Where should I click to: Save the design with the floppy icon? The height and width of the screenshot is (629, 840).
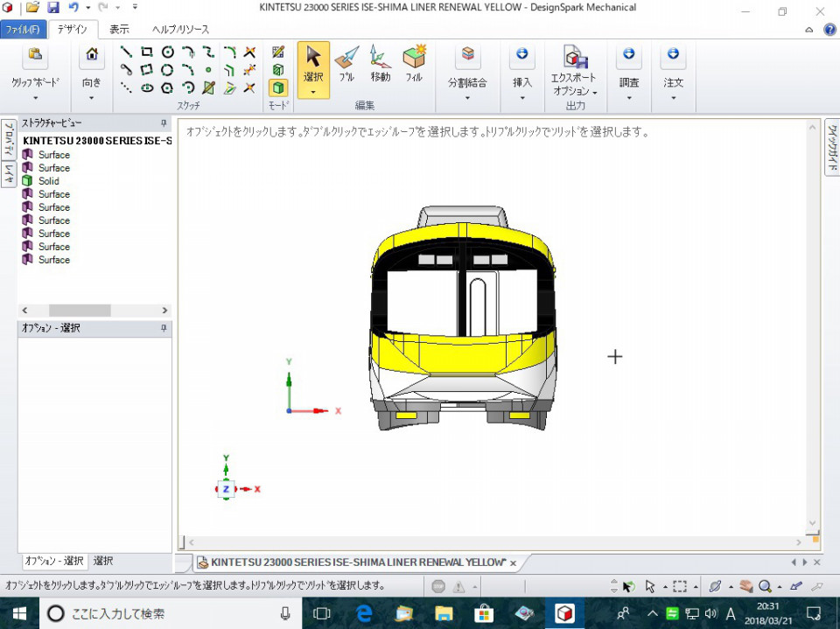click(53, 8)
